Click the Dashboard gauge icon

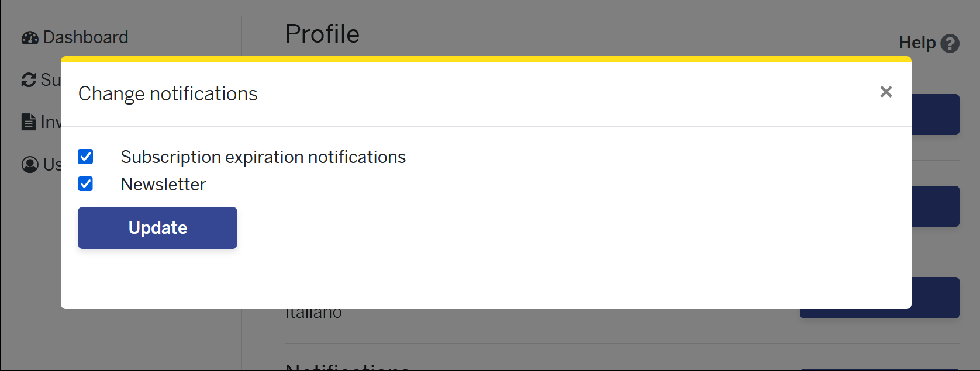point(30,38)
